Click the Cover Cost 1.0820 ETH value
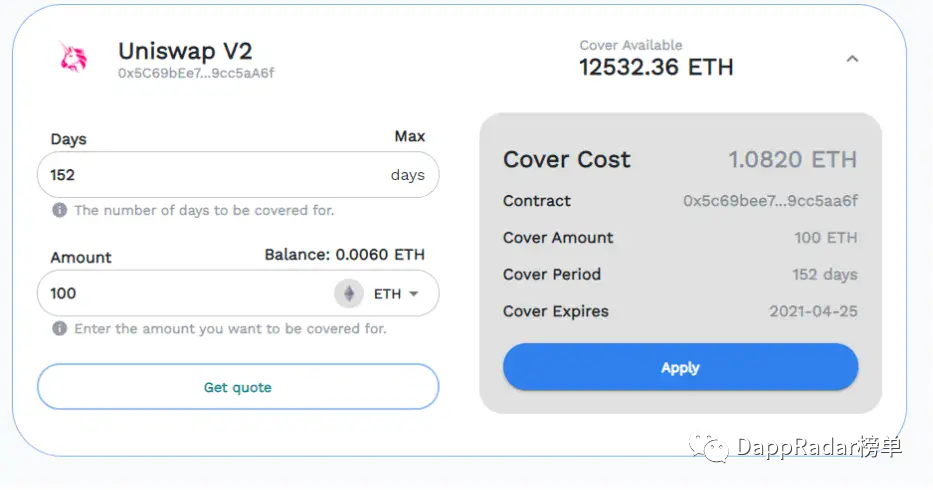 click(x=792, y=160)
